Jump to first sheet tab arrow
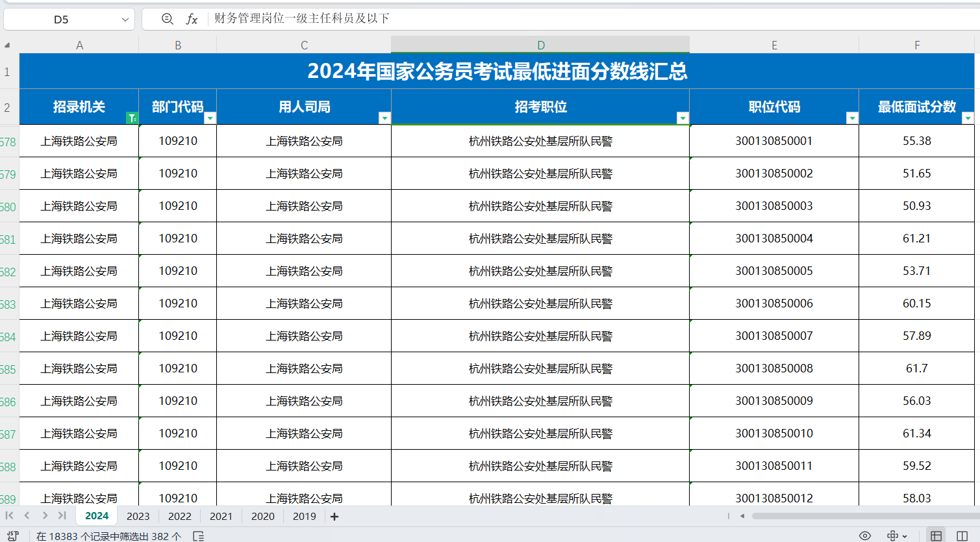 tap(9, 515)
